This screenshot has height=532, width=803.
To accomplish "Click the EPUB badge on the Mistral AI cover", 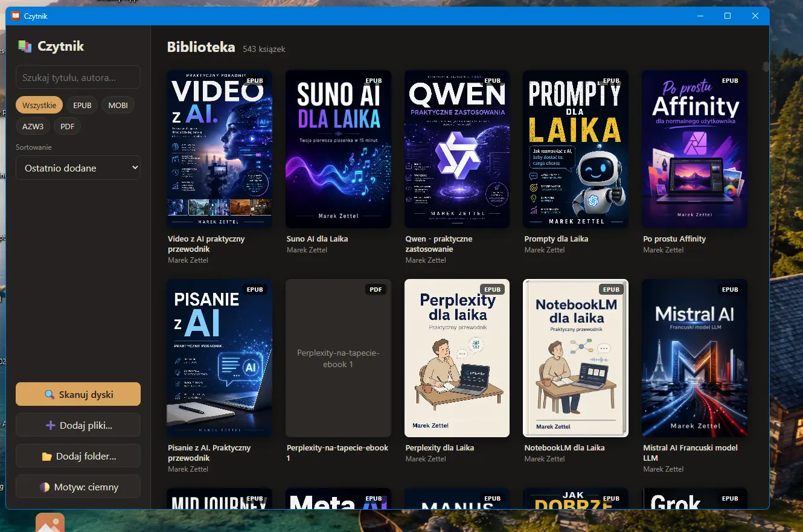I will (730, 289).
